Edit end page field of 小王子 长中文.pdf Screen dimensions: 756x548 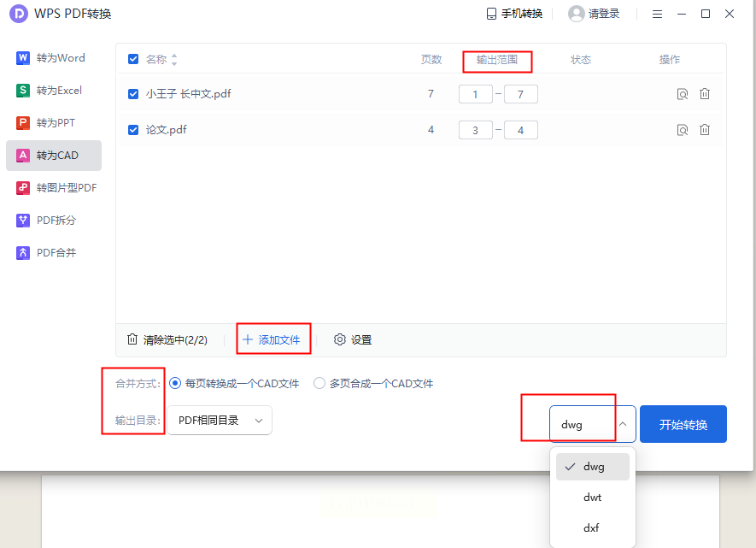[x=521, y=94]
